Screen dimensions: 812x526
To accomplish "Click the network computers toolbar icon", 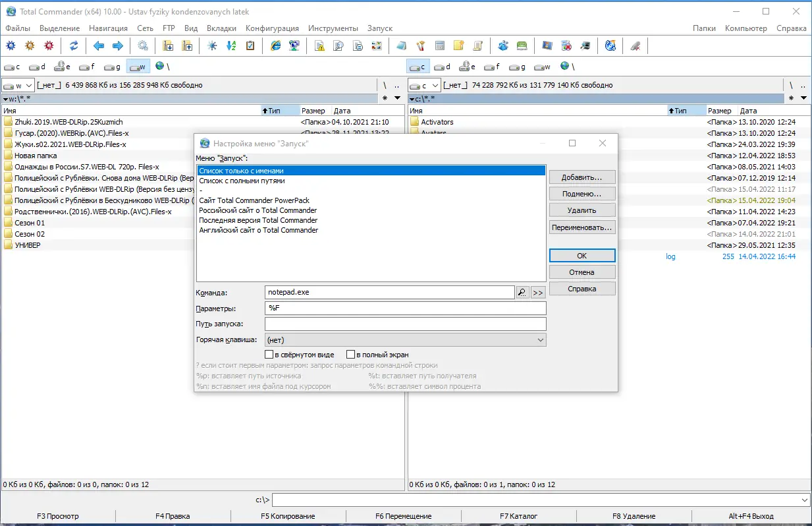I will click(294, 45).
